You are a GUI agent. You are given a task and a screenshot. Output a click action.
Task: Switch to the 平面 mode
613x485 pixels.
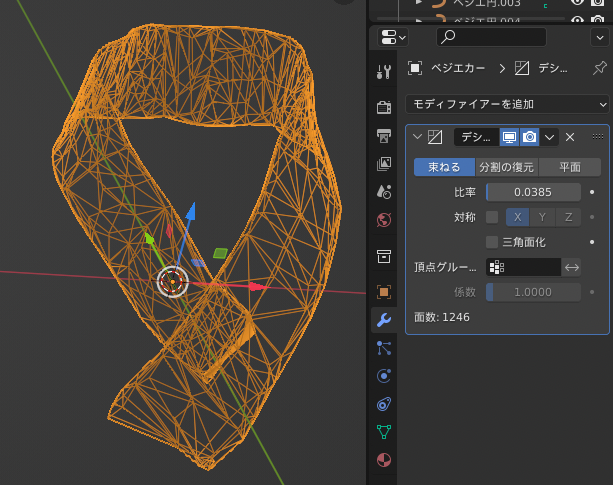click(x=570, y=167)
